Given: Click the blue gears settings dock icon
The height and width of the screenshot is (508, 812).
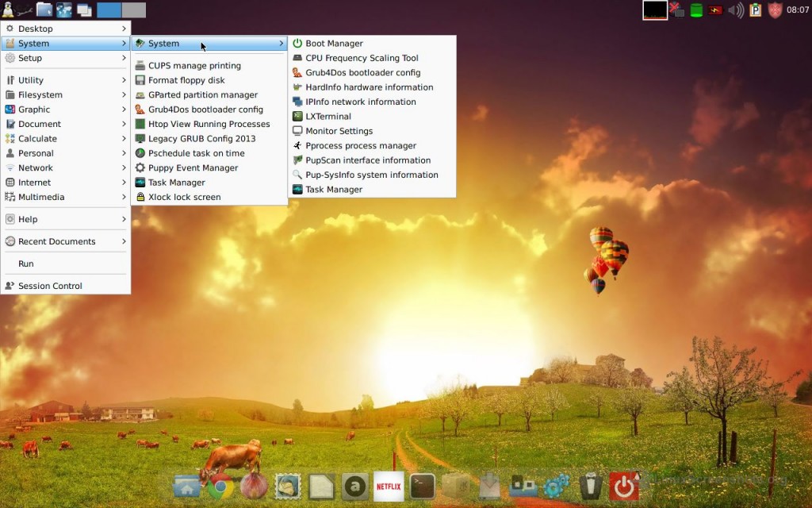Looking at the screenshot, I should pyautogui.click(x=556, y=486).
